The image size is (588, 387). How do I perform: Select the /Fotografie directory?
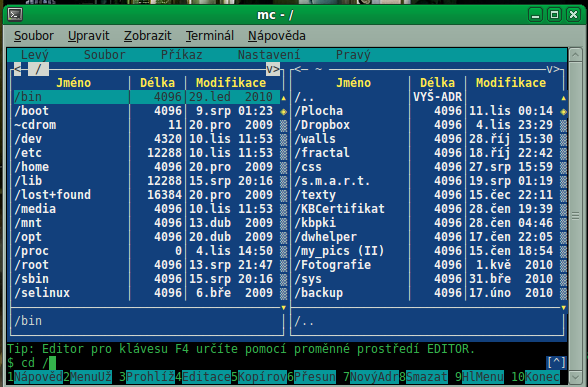[427, 265]
